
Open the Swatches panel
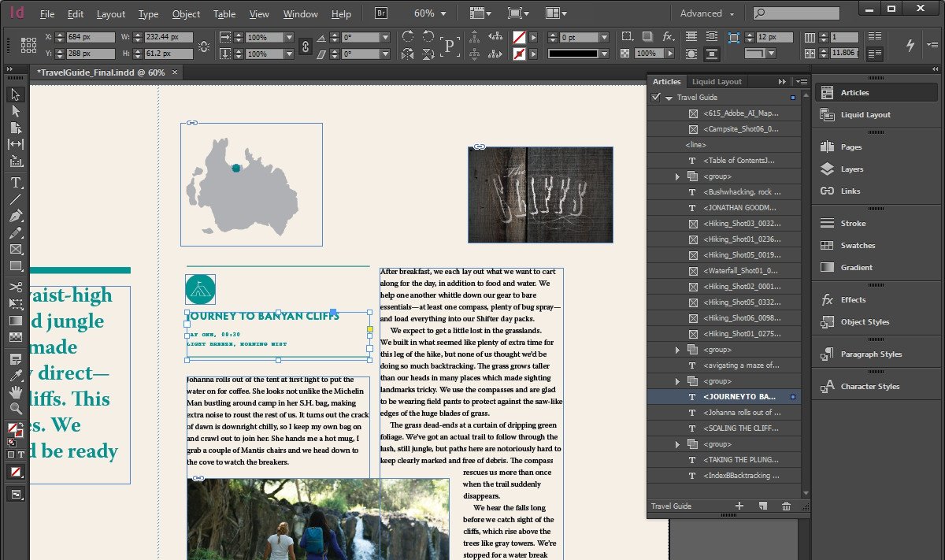[858, 246]
